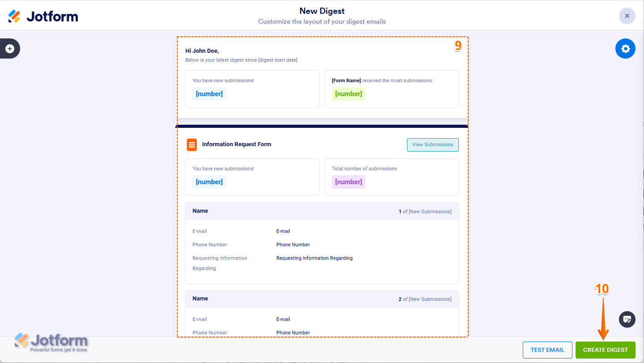
Task: Click the Create Digest button
Action: [x=605, y=350]
